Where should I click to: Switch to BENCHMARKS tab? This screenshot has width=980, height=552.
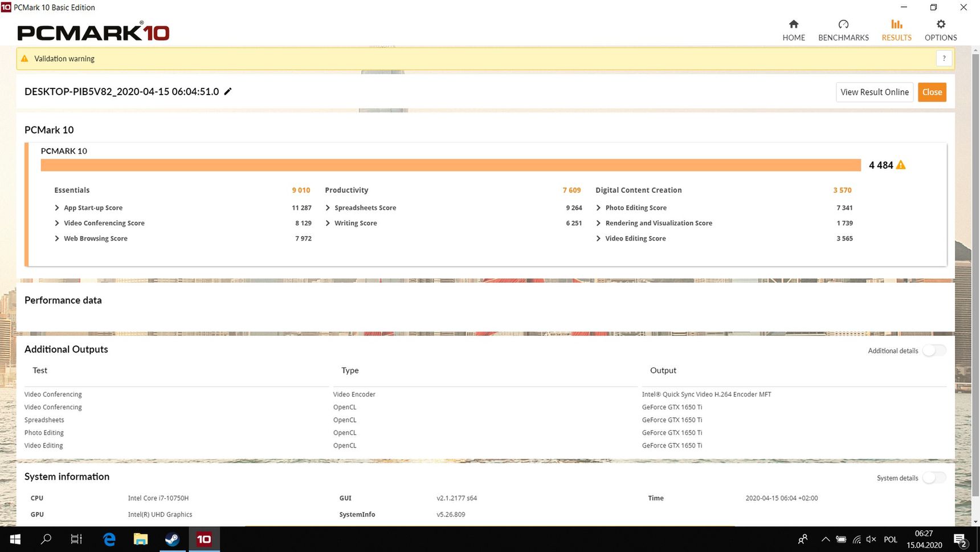tap(843, 30)
